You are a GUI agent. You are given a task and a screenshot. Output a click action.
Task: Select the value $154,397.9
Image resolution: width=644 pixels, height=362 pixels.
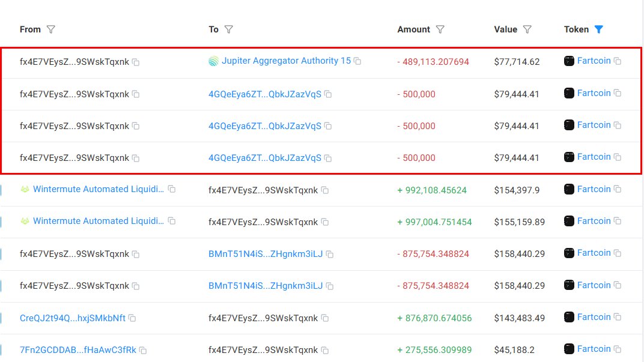[517, 190]
